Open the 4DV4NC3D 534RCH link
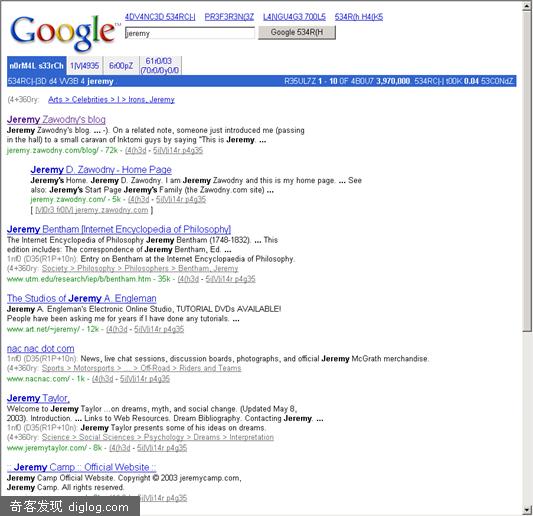 pos(160,17)
